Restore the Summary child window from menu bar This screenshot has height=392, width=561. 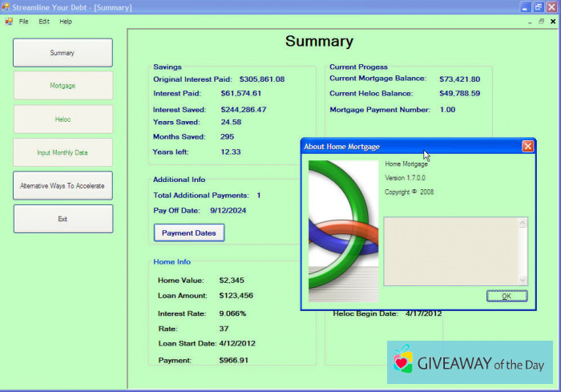tap(541, 22)
